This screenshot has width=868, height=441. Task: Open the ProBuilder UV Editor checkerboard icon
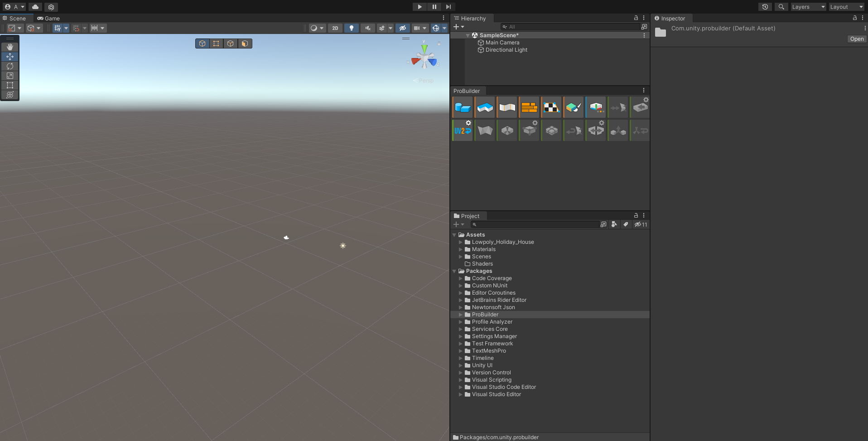551,107
